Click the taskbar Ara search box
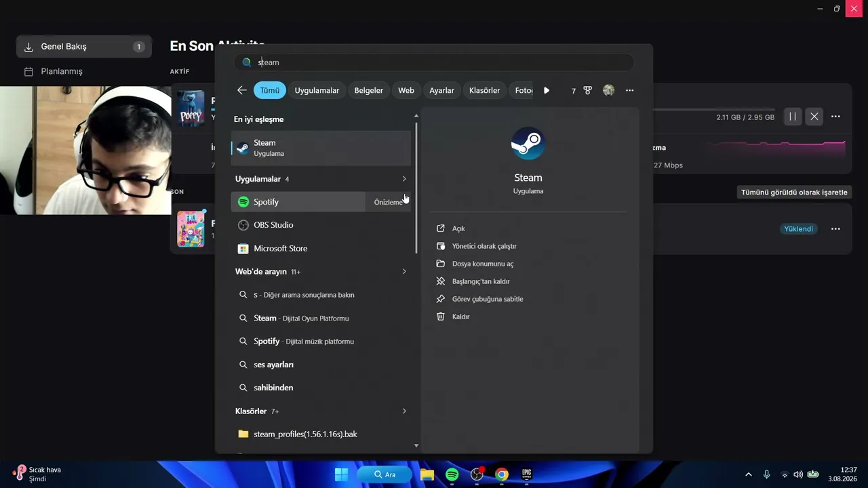The image size is (868, 488). pyautogui.click(x=384, y=474)
